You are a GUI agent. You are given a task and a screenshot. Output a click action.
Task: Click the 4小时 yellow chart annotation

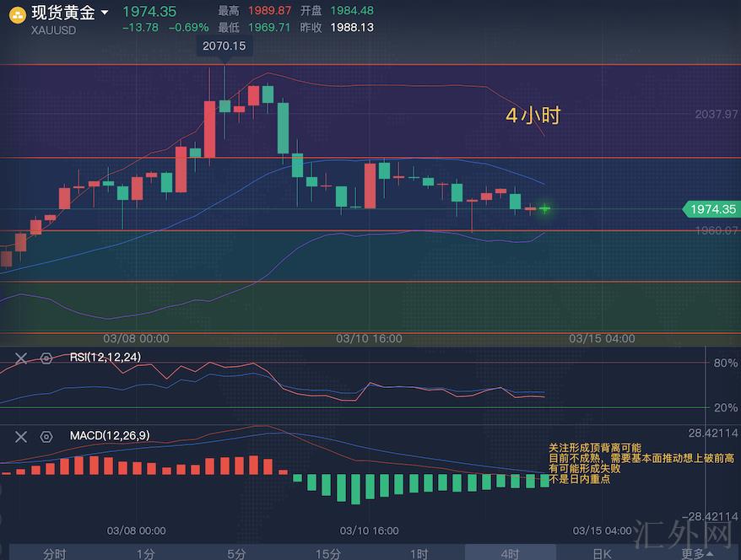pos(533,116)
